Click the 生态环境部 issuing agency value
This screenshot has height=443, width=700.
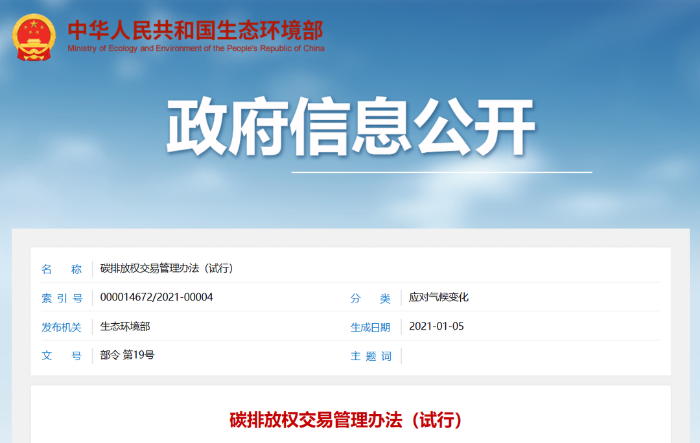(125, 327)
